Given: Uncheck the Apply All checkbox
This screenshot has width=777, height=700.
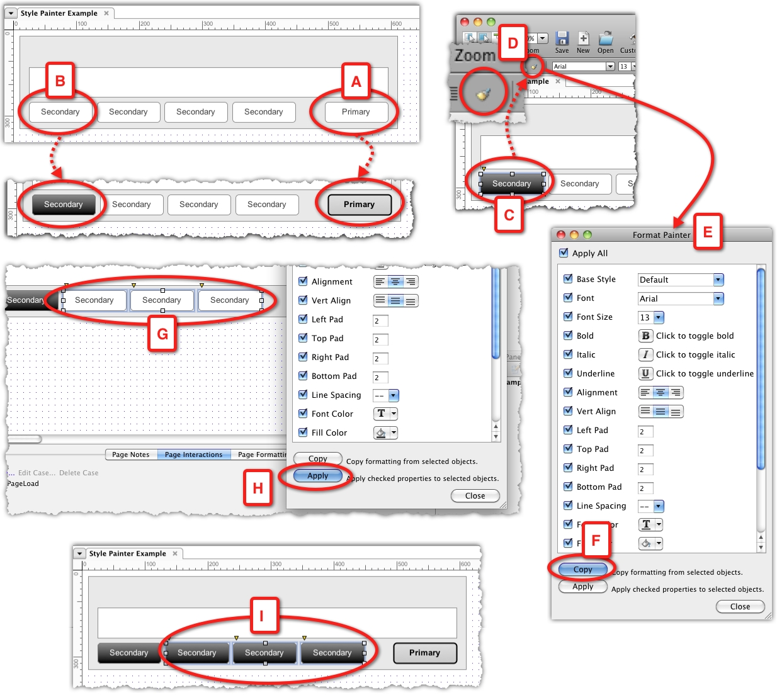Looking at the screenshot, I should click(564, 252).
